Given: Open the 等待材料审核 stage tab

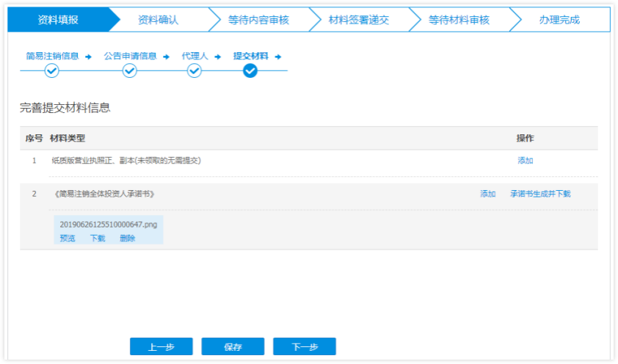Looking at the screenshot, I should pos(459,20).
